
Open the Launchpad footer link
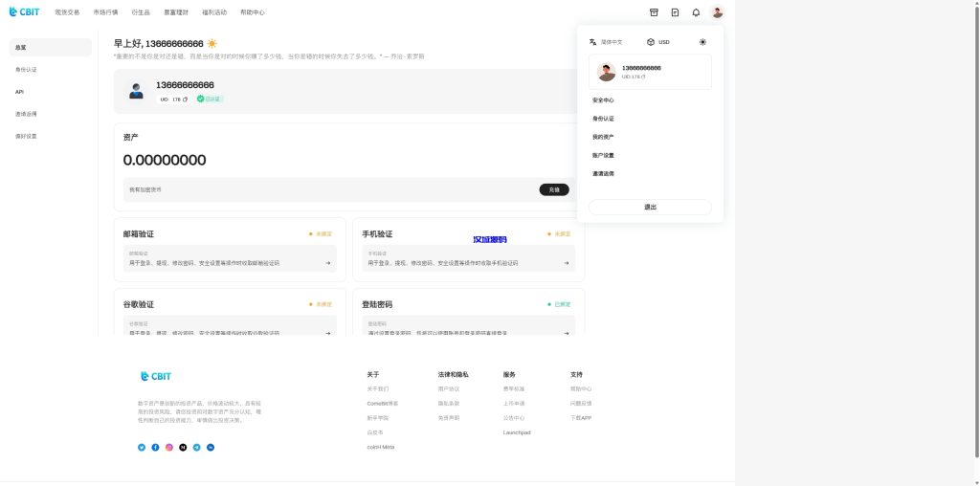coord(517,432)
